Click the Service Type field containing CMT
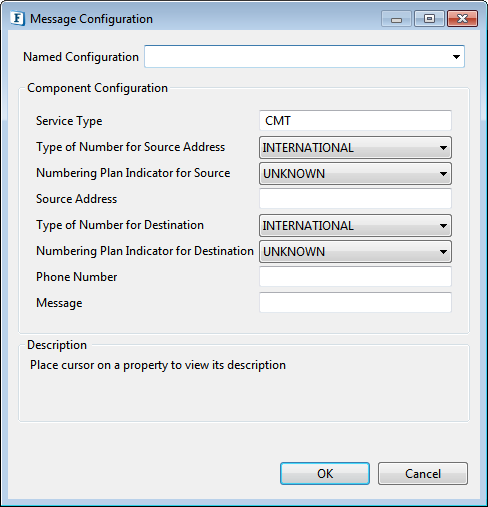Viewport: 488px width, 507px height. tap(355, 121)
